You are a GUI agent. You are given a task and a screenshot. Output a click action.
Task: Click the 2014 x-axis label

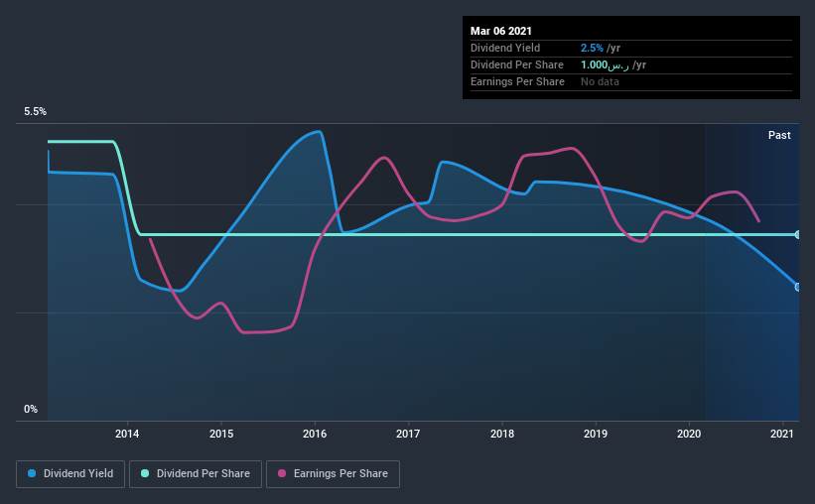coord(127,434)
